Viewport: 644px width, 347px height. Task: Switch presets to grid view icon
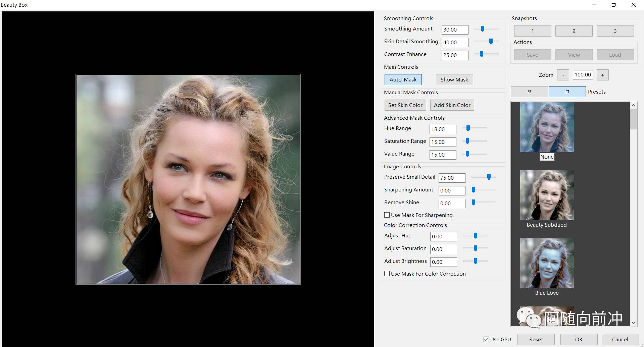(529, 92)
